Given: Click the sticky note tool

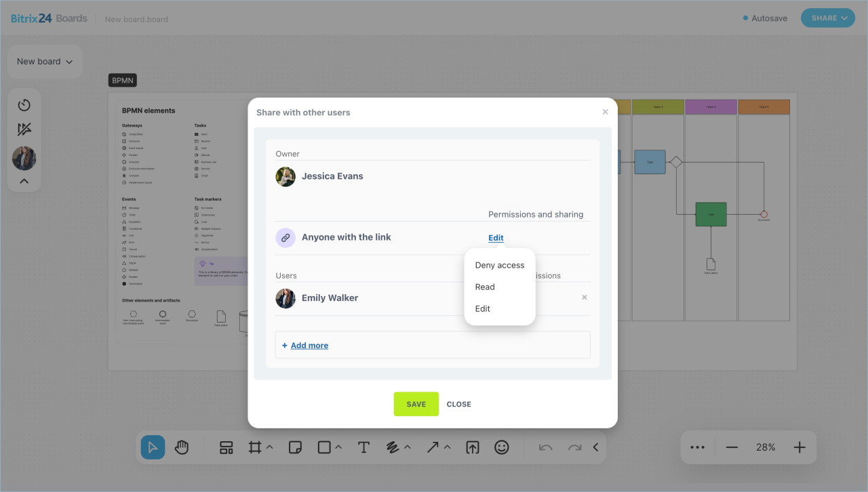Looking at the screenshot, I should 295,447.
